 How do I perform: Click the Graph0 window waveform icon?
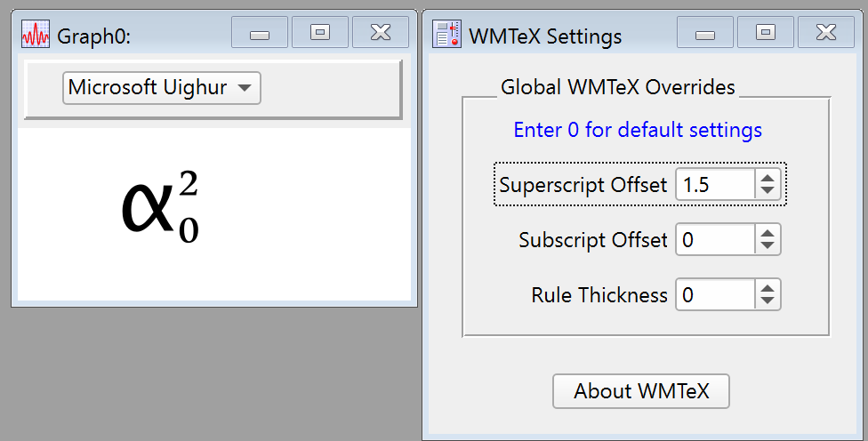pos(36,36)
